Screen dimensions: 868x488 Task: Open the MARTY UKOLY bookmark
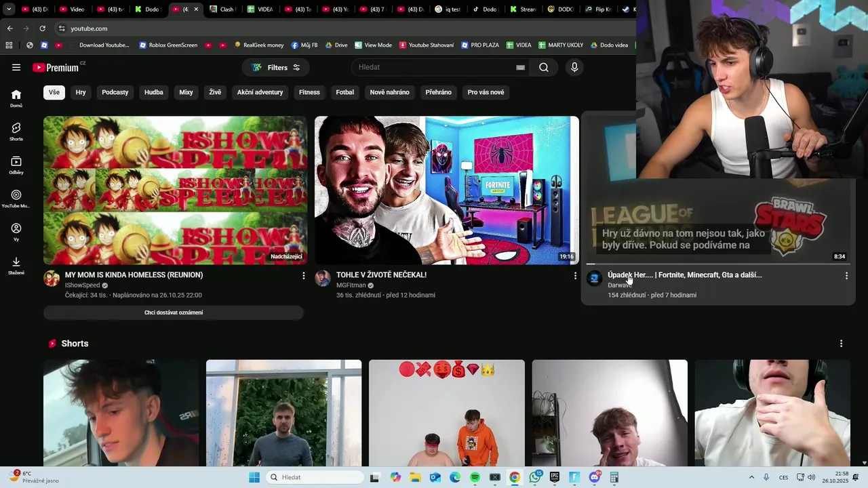point(561,45)
